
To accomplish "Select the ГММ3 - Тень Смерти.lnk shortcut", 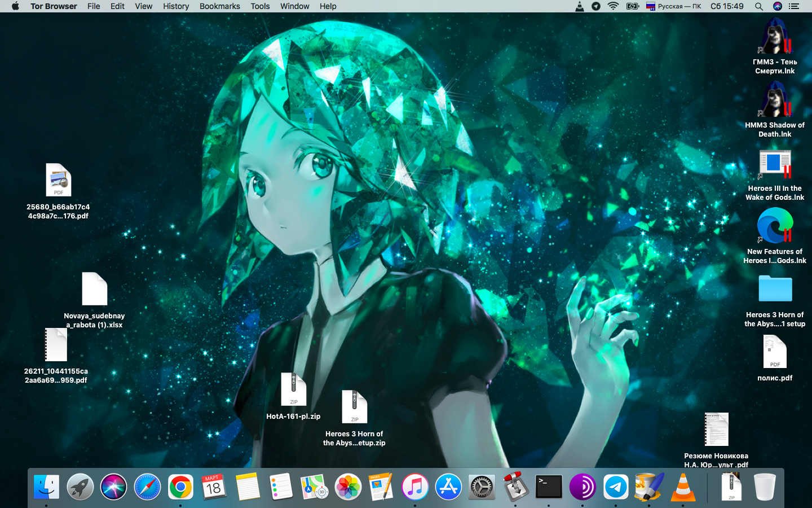I will (x=775, y=46).
